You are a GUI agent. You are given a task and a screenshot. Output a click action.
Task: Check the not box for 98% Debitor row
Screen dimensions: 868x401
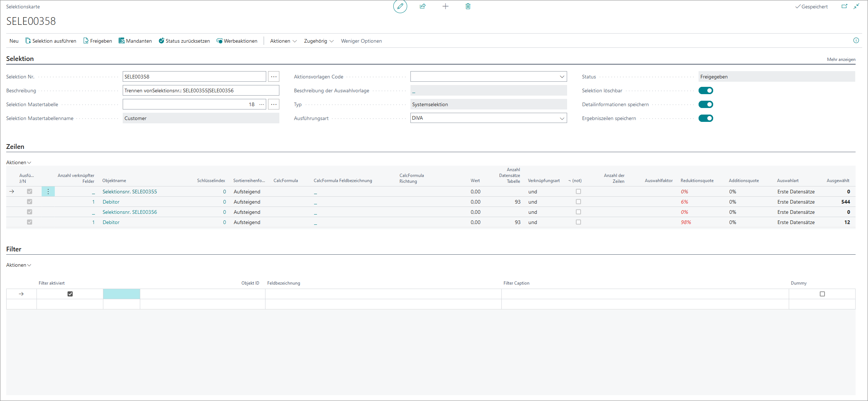578,222
